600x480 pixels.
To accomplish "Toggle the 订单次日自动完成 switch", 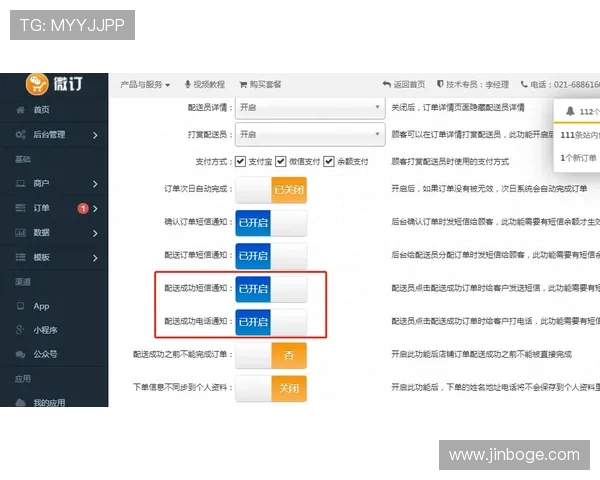I will coord(271,189).
